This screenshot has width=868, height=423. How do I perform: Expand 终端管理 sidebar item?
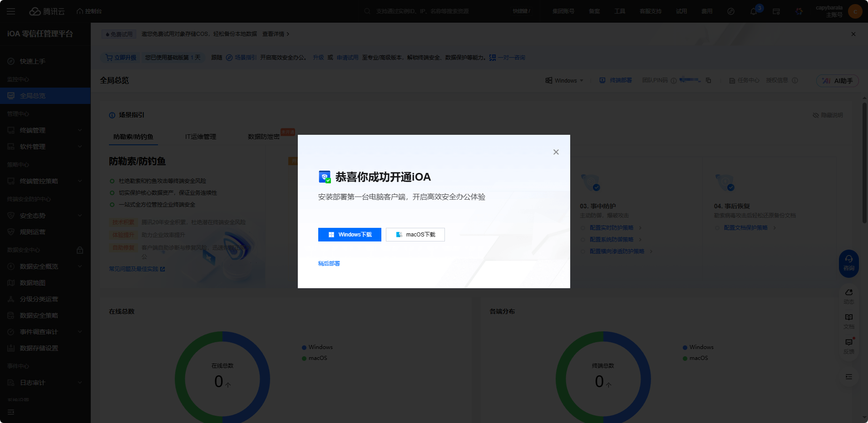click(x=45, y=130)
